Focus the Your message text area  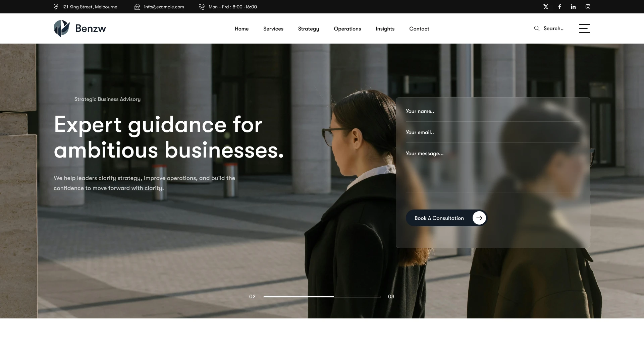coord(493,168)
